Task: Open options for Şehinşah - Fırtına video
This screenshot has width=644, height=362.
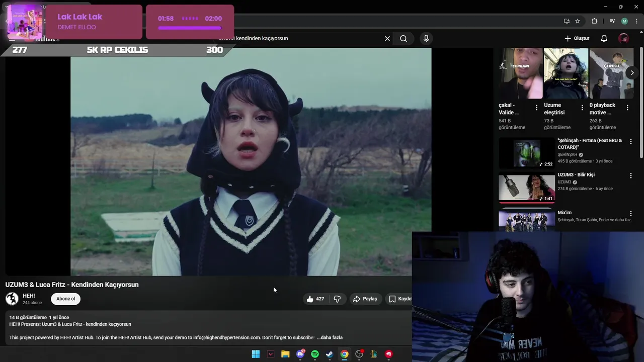Action: 630,142
